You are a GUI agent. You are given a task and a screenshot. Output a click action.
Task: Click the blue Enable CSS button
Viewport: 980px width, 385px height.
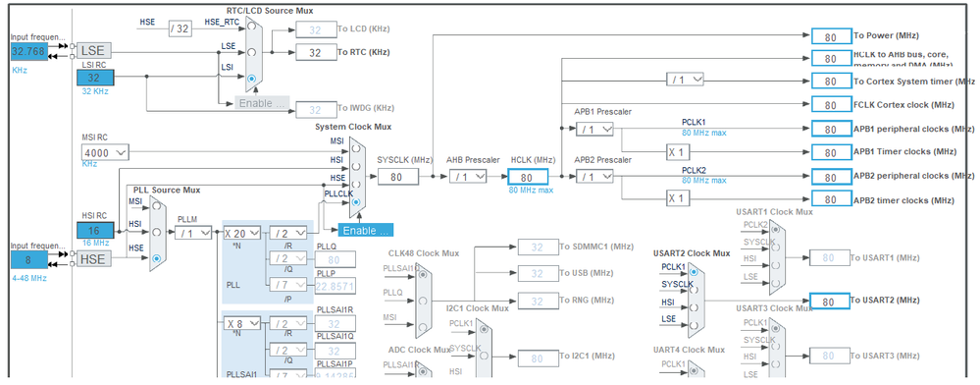pos(366,231)
